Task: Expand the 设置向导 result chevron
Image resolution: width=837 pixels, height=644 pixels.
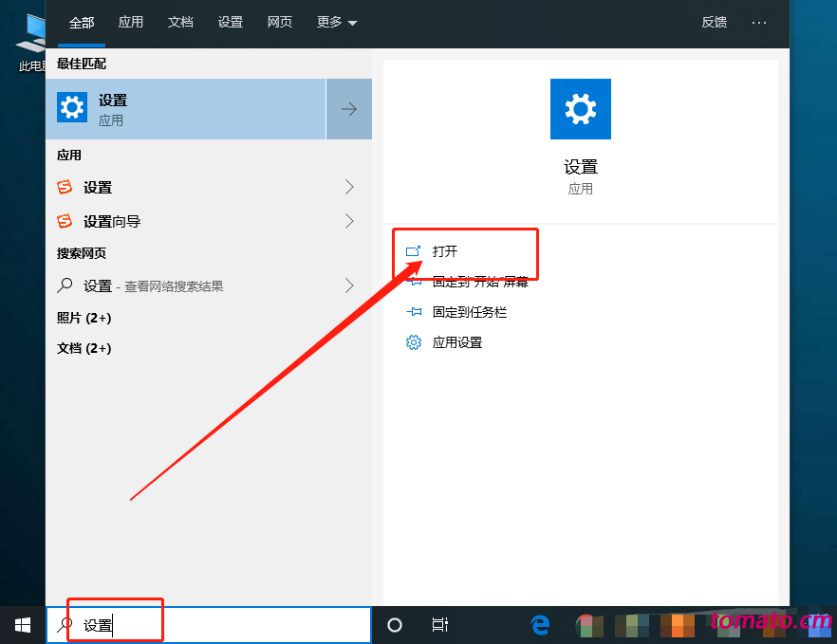Action: (349, 221)
